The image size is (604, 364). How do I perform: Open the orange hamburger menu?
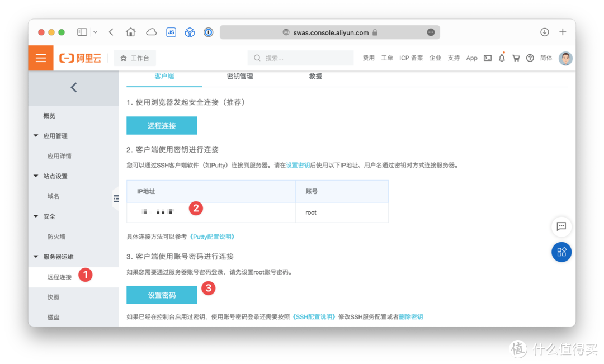tap(41, 58)
